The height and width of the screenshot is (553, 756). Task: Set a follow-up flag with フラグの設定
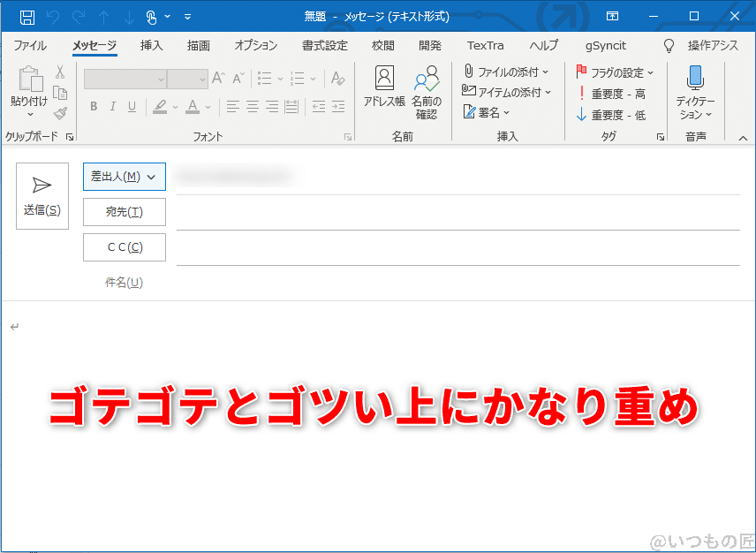618,71
